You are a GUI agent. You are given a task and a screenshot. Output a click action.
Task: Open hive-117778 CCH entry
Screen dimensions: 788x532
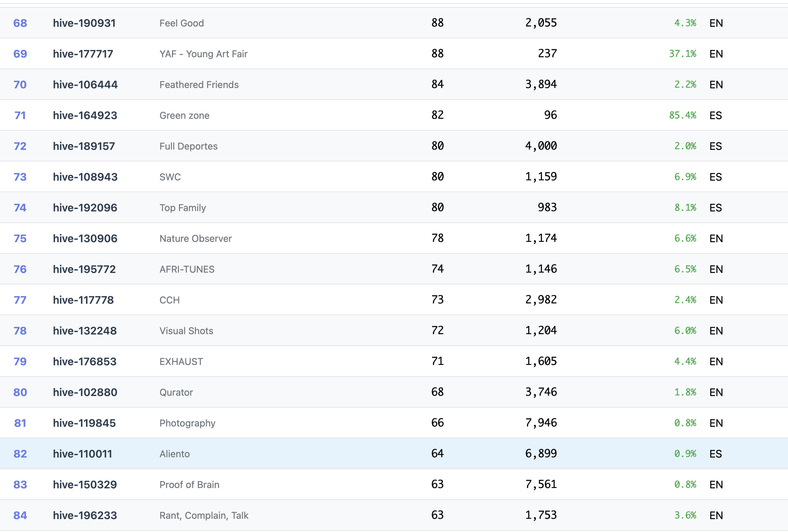tap(83, 300)
